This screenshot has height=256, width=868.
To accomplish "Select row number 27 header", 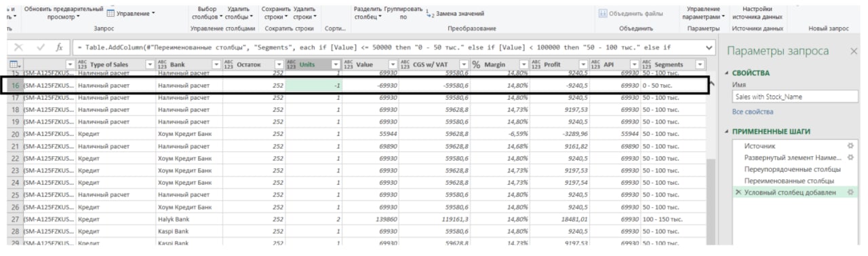I will pos(16,219).
